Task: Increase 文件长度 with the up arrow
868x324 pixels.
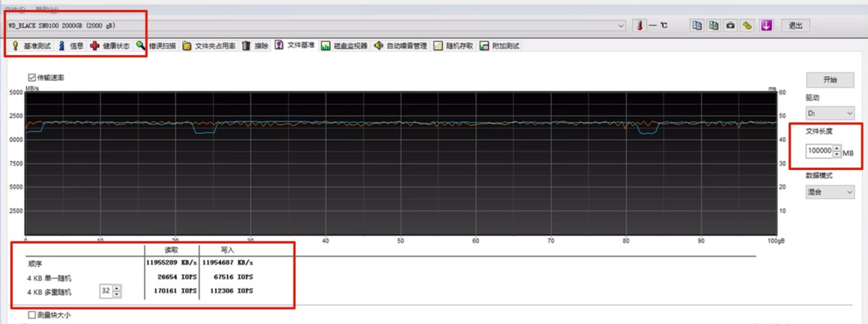Action: tap(837, 148)
